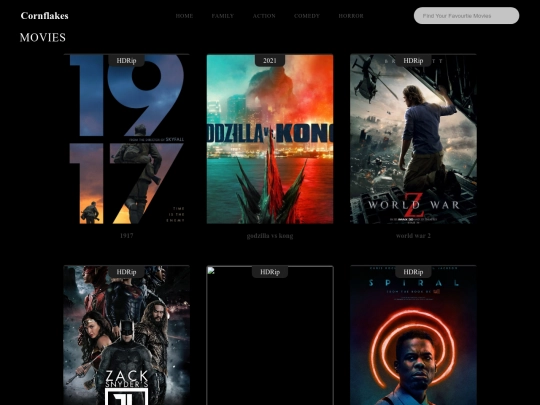Open the World War Z poster
Image resolution: width=540 pixels, height=405 pixels.
(x=413, y=139)
